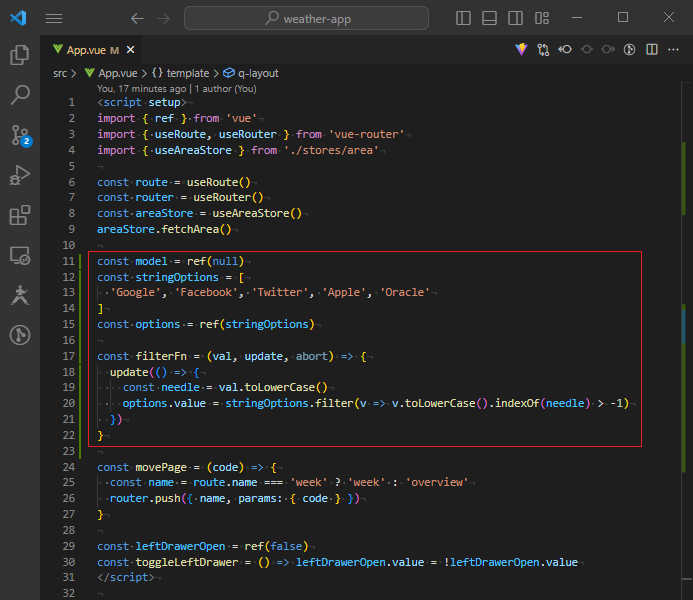Click the weather-app command center search box

click(x=306, y=18)
